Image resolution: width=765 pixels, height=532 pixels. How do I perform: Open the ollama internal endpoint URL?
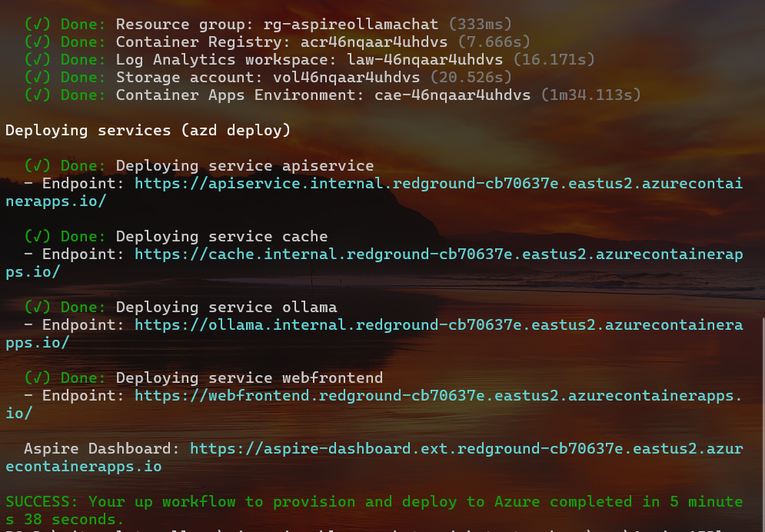pyautogui.click(x=438, y=325)
